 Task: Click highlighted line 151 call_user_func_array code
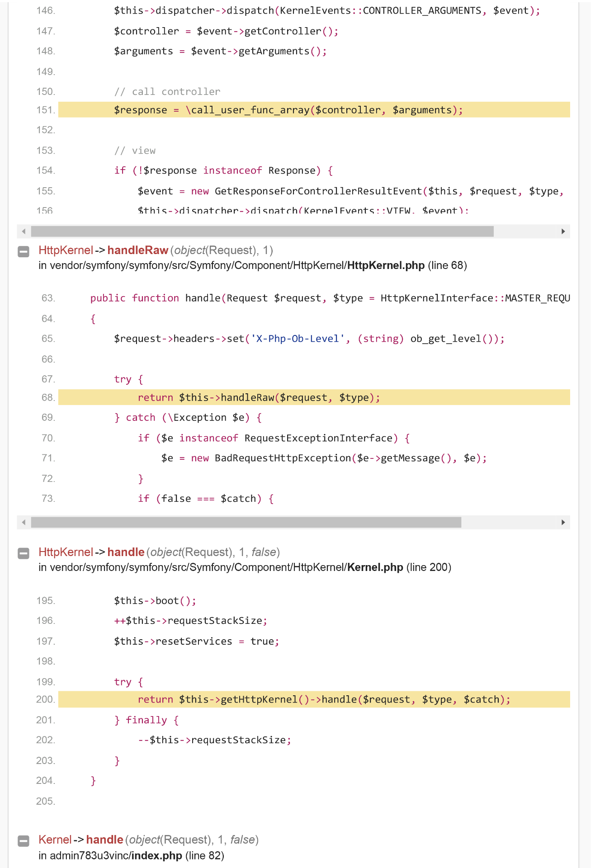[x=314, y=110]
